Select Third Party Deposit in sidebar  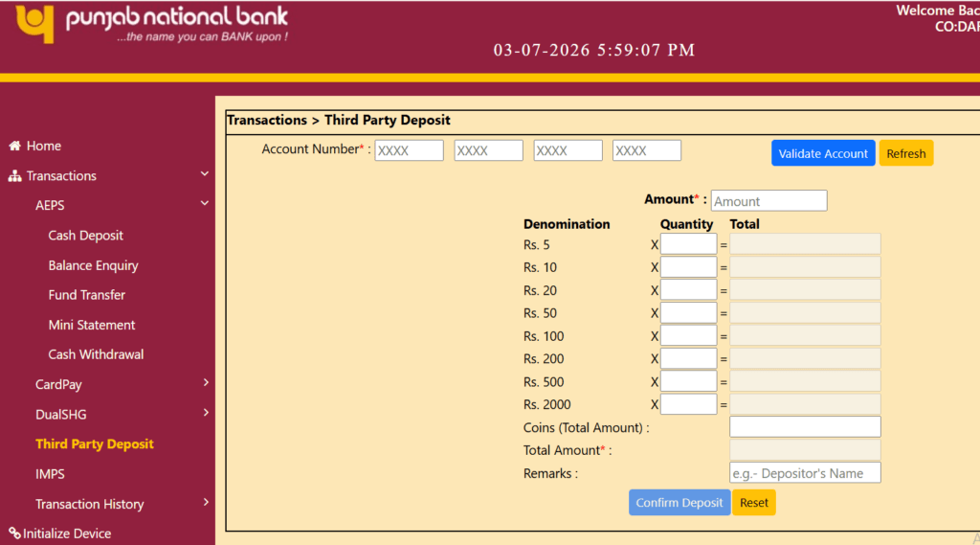[95, 443]
